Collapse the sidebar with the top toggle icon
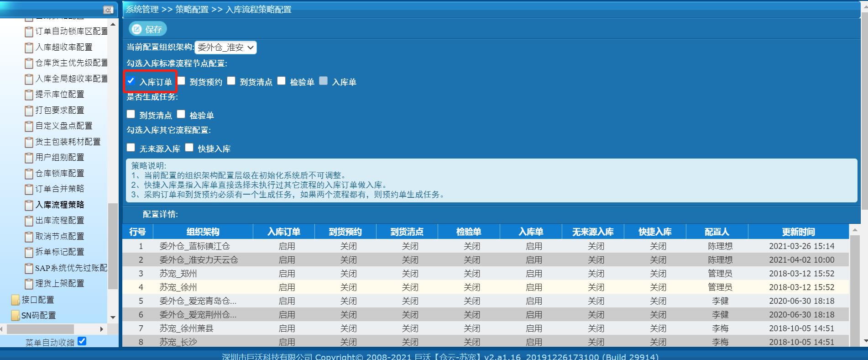The height and width of the screenshot is (360, 868). [x=108, y=10]
